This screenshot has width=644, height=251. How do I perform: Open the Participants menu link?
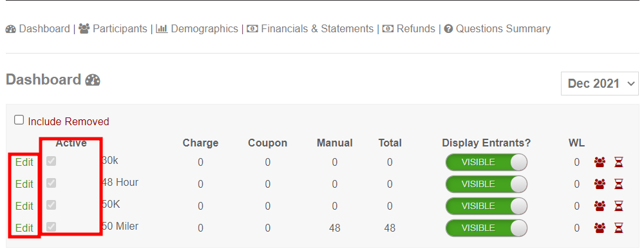[113, 29]
